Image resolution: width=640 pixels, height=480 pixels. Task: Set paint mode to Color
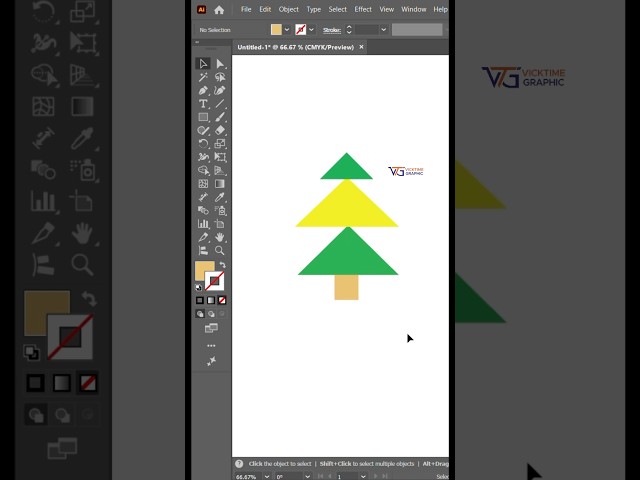coord(200,300)
